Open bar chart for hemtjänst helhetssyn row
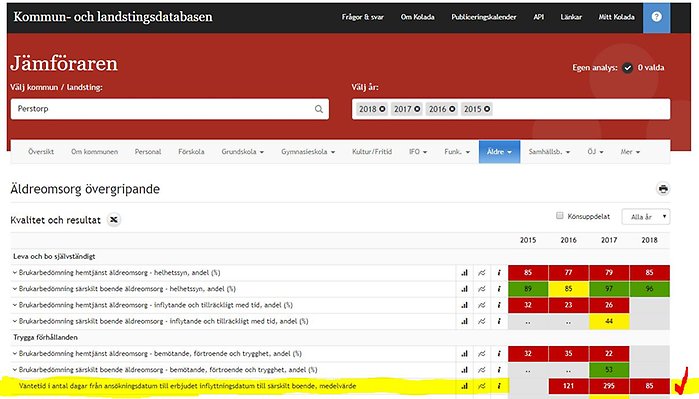 pyautogui.click(x=465, y=272)
